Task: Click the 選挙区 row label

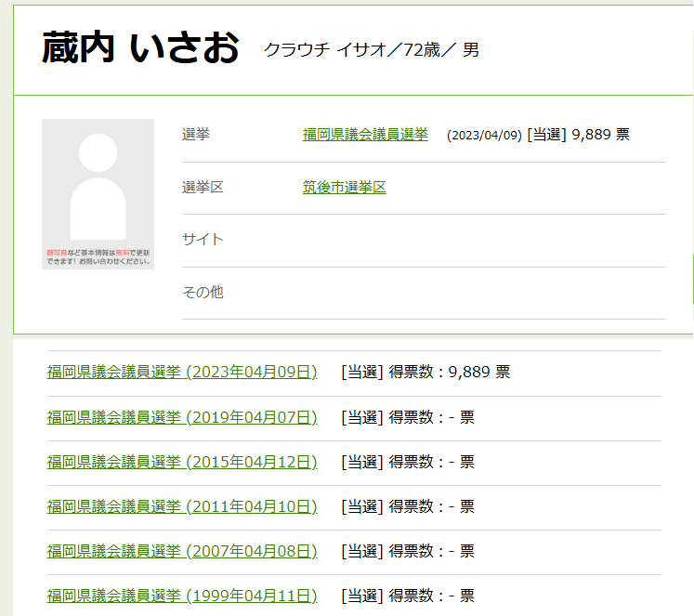Action: [203, 188]
